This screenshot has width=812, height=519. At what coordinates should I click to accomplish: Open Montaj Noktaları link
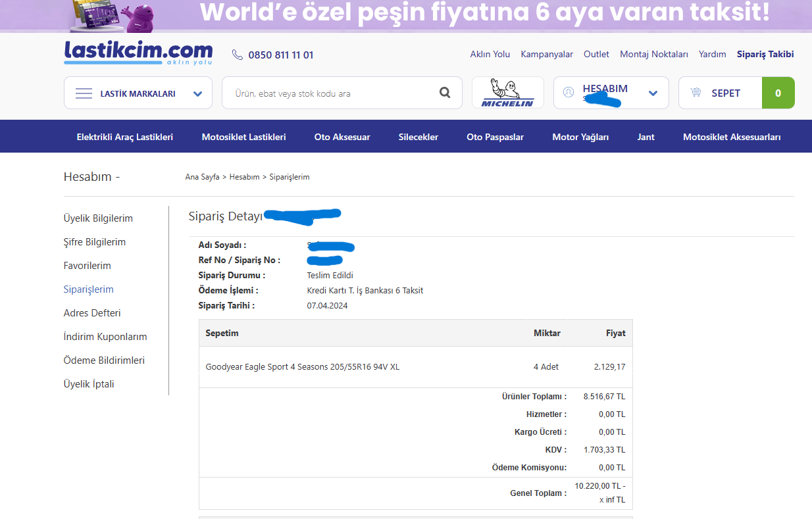[653, 54]
